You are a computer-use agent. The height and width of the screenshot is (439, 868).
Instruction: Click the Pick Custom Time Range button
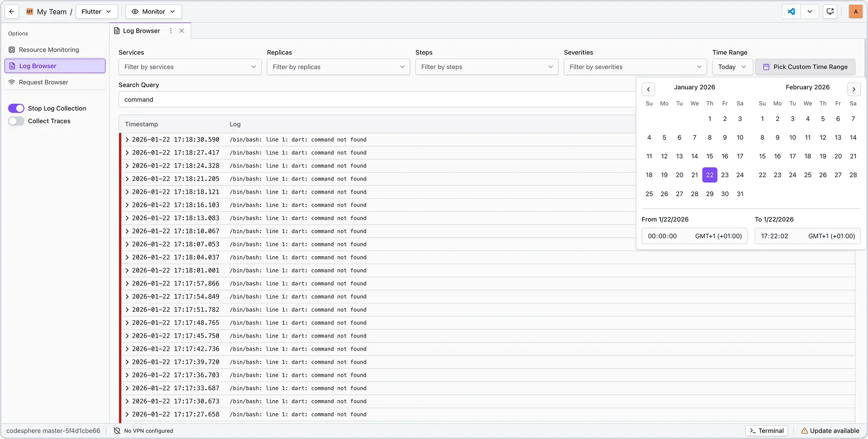click(805, 67)
